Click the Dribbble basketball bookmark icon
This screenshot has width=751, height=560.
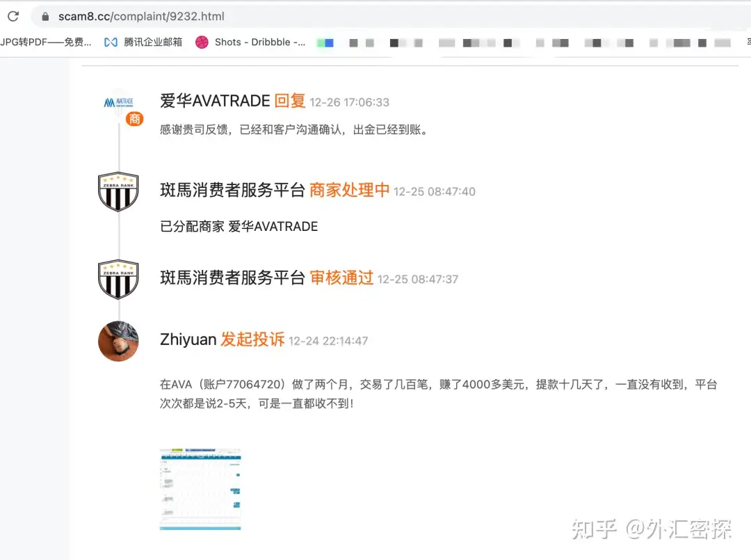point(202,42)
